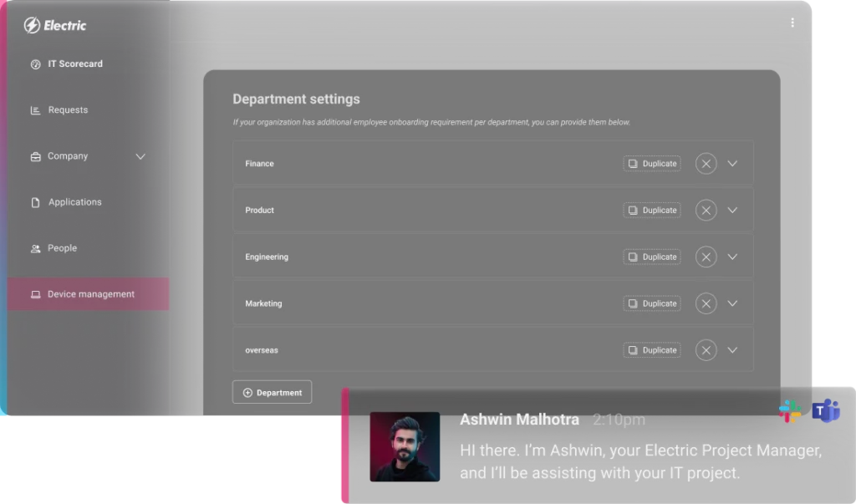Image resolution: width=856 pixels, height=504 pixels.
Task: Open IT Scorecard in sidebar
Action: 74,64
